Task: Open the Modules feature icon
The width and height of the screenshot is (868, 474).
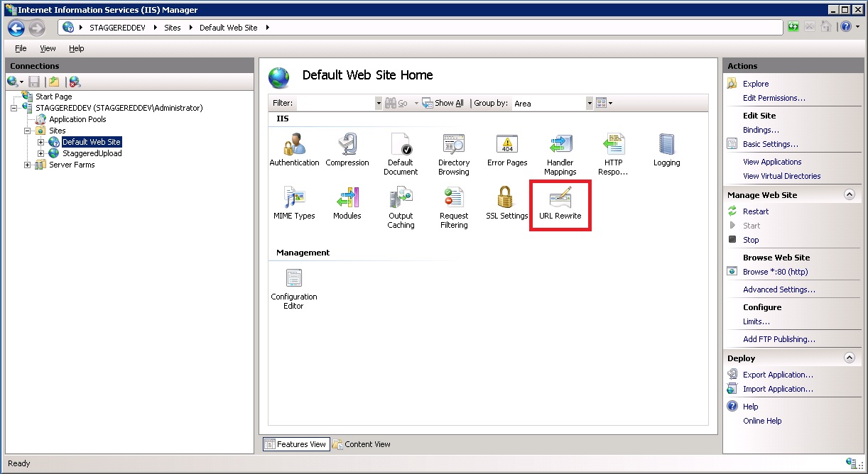Action: tap(347, 204)
